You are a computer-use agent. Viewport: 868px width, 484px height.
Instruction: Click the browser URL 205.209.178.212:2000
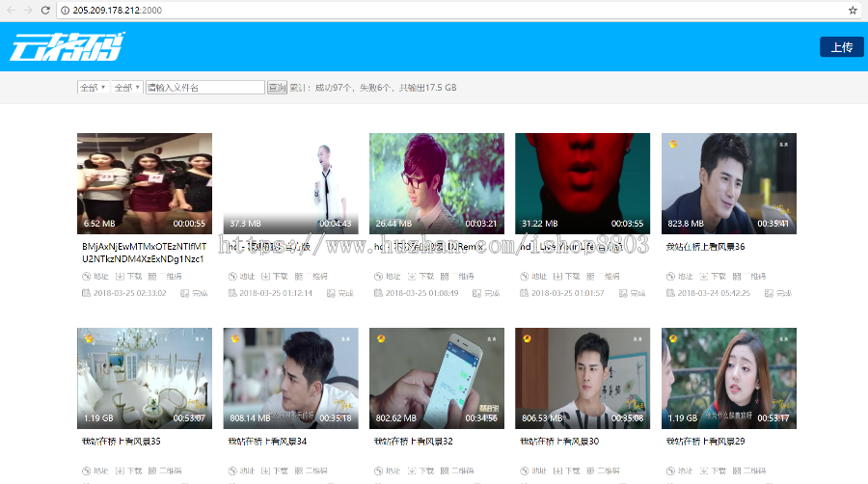pos(118,10)
